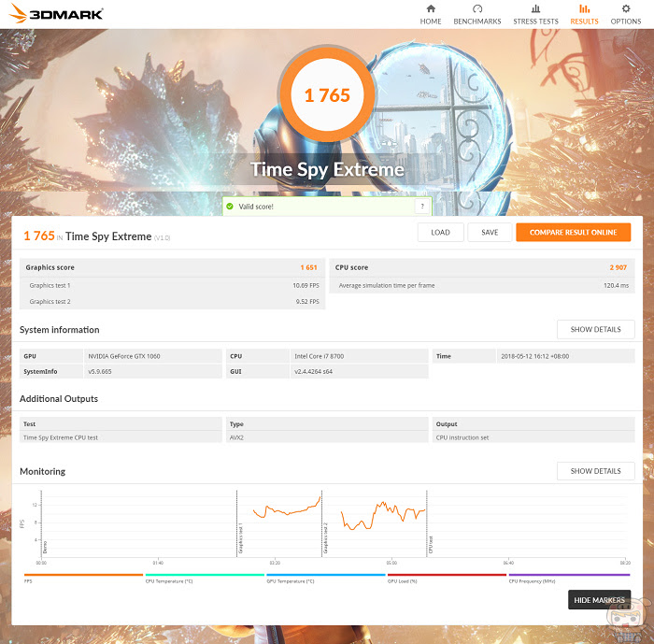Switch to STRESS TESTS tab label
The width and height of the screenshot is (654, 644).
click(535, 21)
